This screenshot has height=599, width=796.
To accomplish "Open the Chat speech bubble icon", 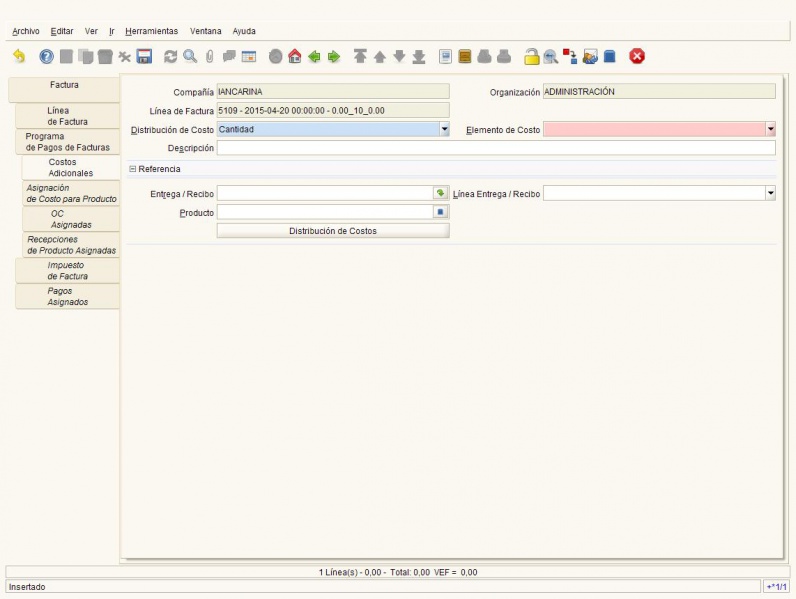I will coord(229,56).
